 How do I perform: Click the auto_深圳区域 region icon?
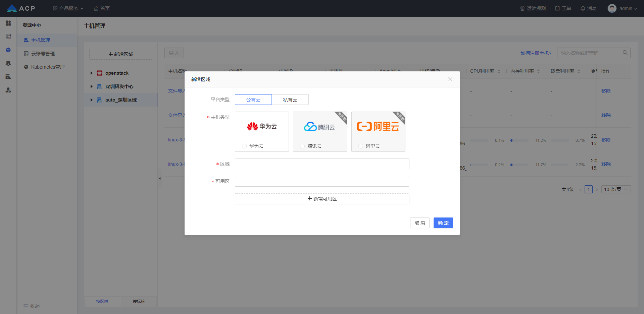click(100, 100)
